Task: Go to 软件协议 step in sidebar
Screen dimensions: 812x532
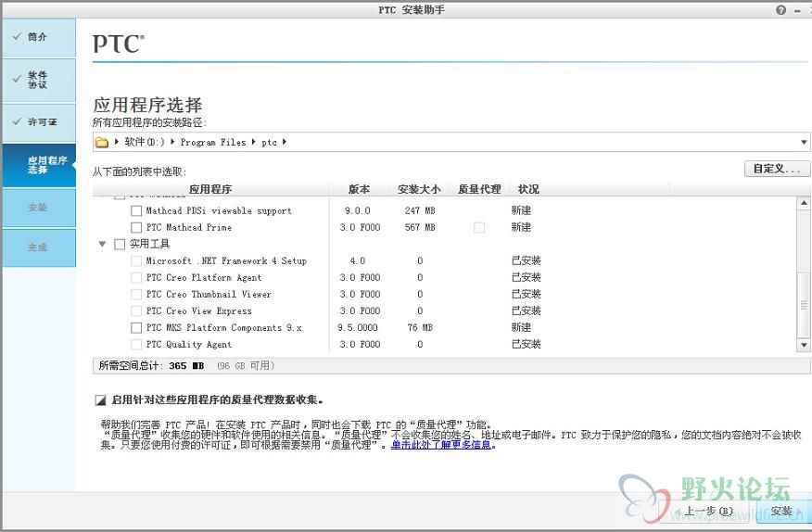Action: (39, 80)
